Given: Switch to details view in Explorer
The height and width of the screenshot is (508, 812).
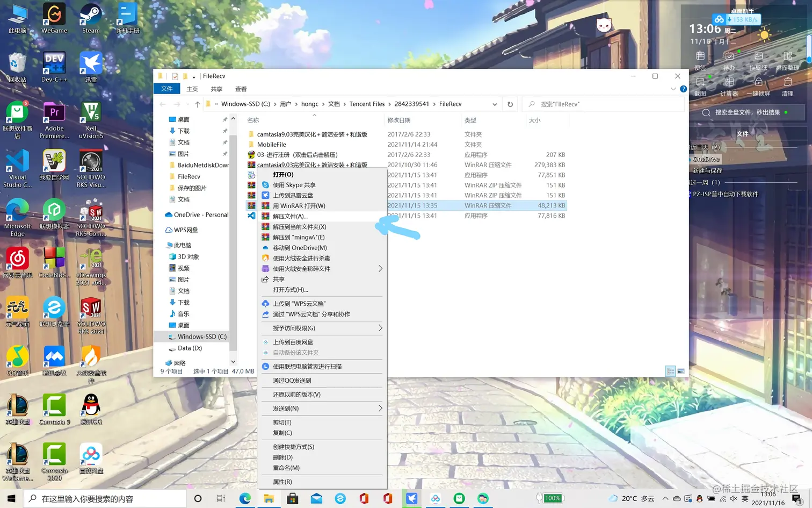Looking at the screenshot, I should pos(670,371).
